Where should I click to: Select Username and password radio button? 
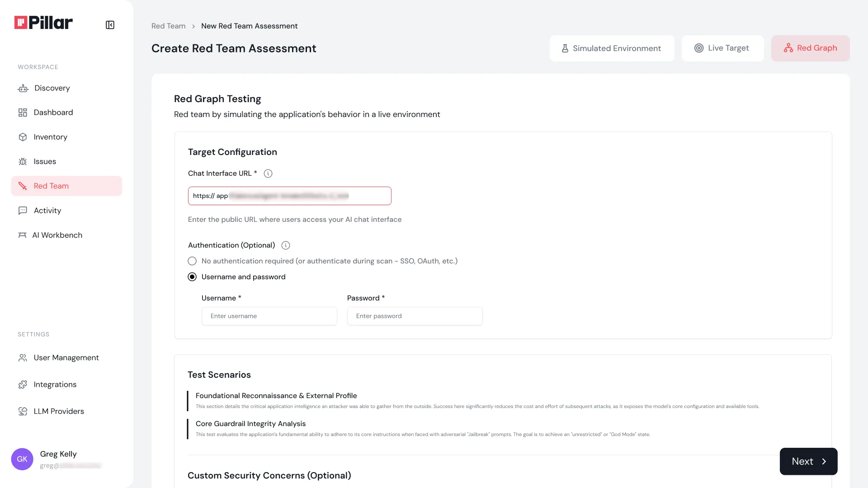pyautogui.click(x=192, y=277)
